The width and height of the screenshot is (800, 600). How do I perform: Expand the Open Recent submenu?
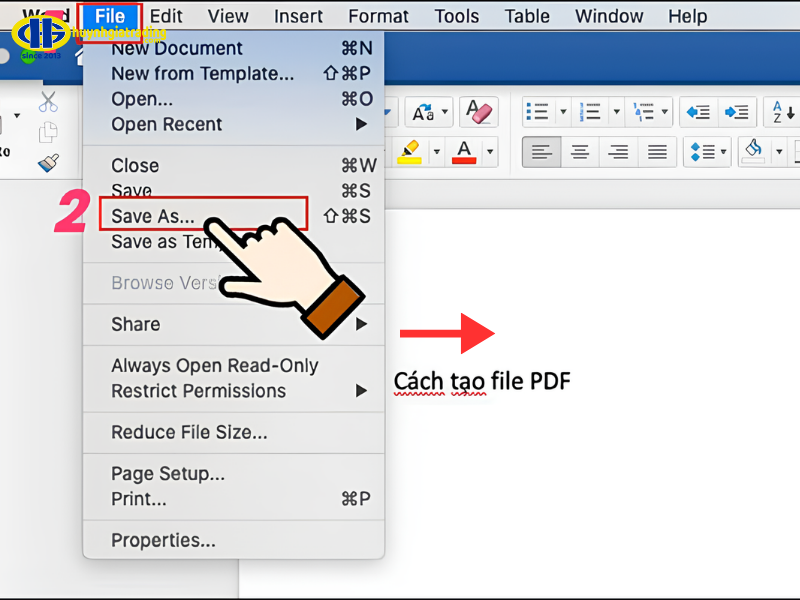tap(200, 124)
